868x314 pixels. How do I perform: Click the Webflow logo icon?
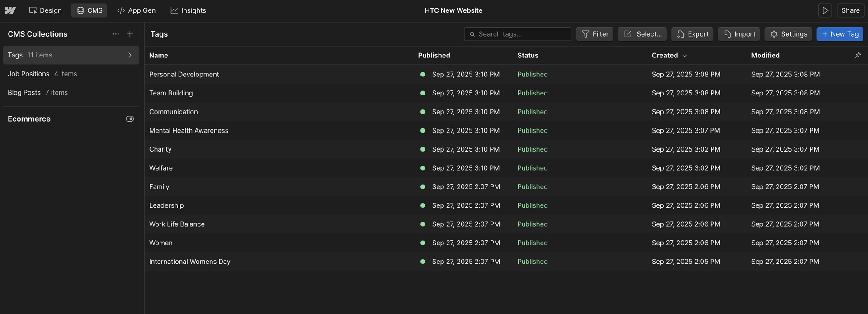(x=10, y=10)
